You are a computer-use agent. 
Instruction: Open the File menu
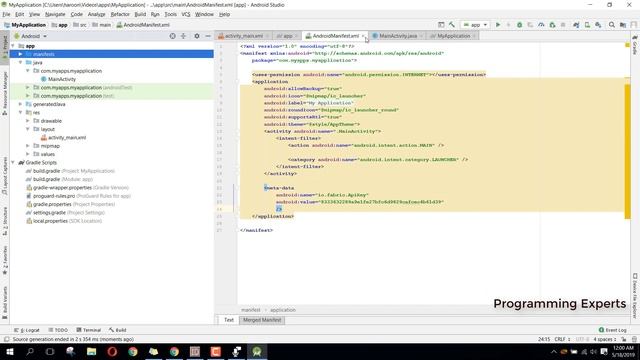(x=6, y=14)
